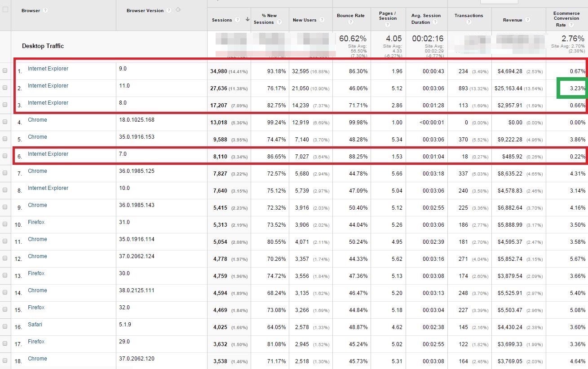Select the 99.98% bounce rate cell
The image size is (588, 369).
coord(358,123)
